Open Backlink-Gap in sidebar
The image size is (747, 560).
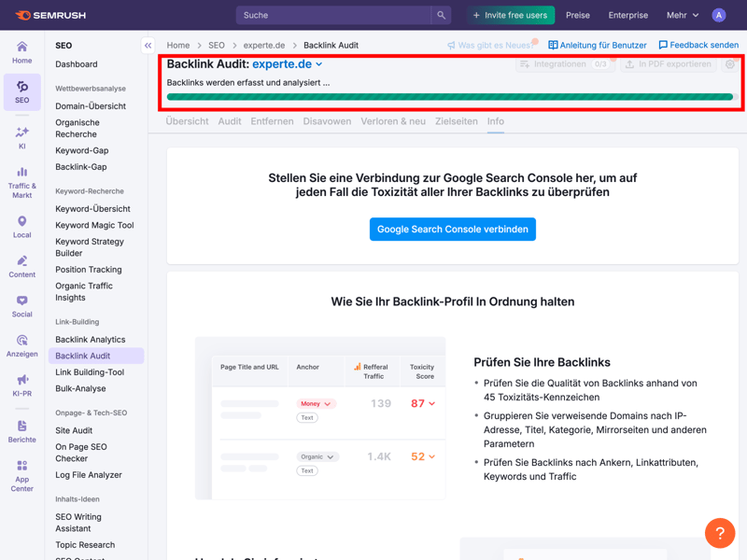coord(81,167)
